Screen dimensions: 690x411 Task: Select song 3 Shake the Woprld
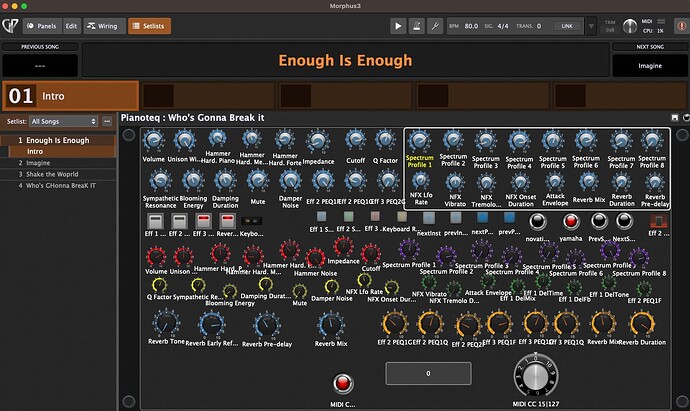click(58, 174)
